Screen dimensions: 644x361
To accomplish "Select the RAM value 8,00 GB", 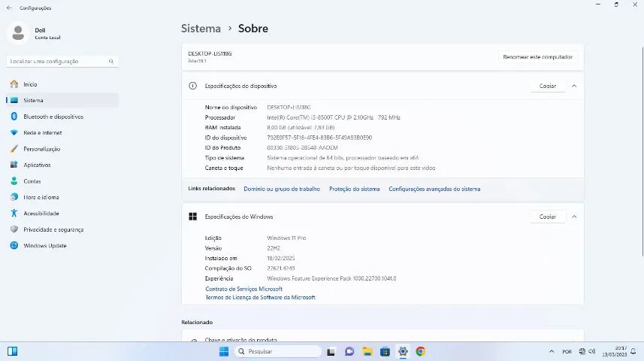I will (301, 127).
